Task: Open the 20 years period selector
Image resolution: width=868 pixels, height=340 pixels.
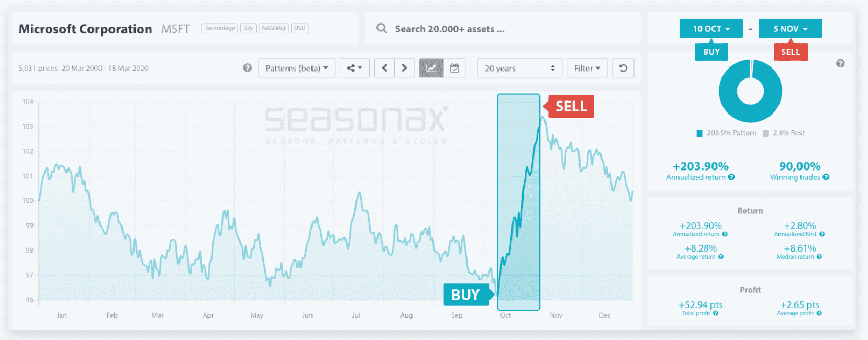Action: (x=519, y=68)
